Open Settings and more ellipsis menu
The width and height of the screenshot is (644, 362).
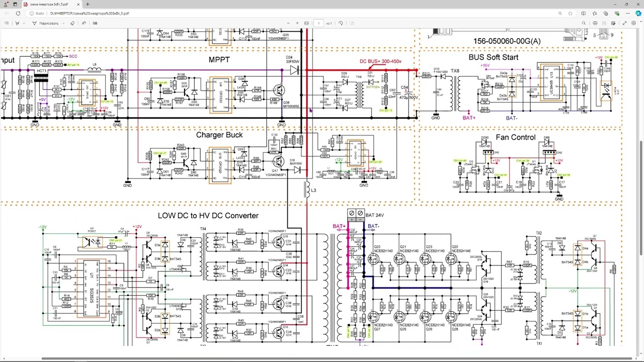(628, 14)
